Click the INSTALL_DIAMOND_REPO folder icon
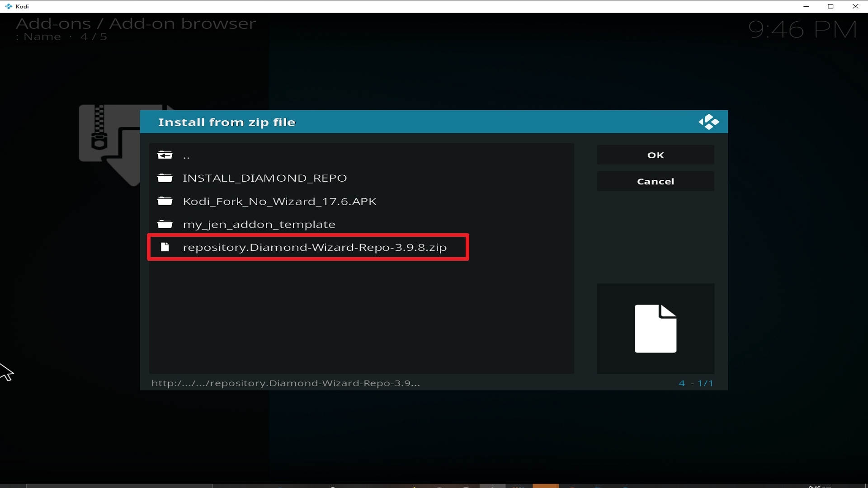 tap(165, 178)
